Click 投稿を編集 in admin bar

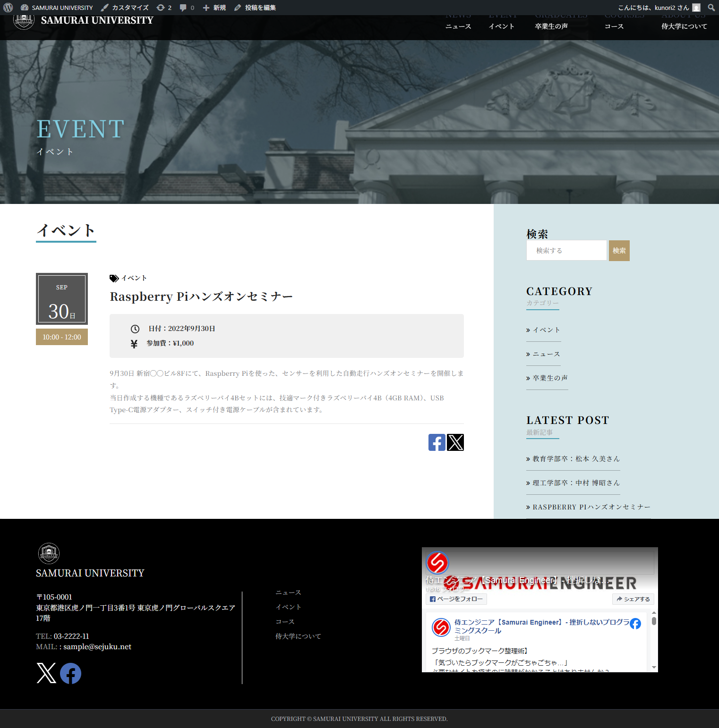point(255,8)
